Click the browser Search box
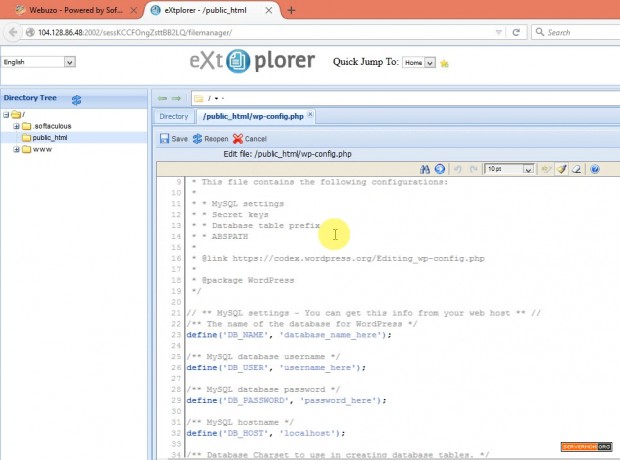 click(x=577, y=32)
